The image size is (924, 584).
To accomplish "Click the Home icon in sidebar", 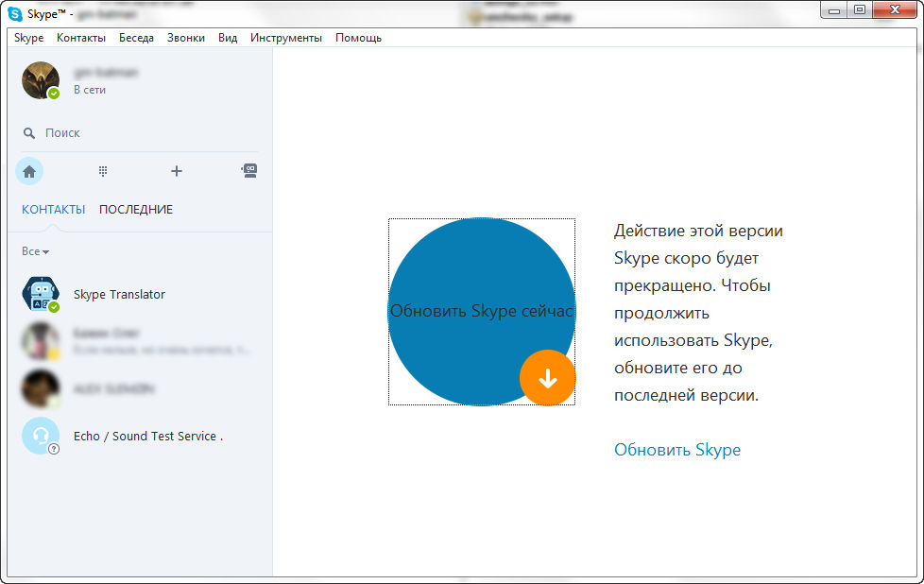I will pyautogui.click(x=29, y=171).
